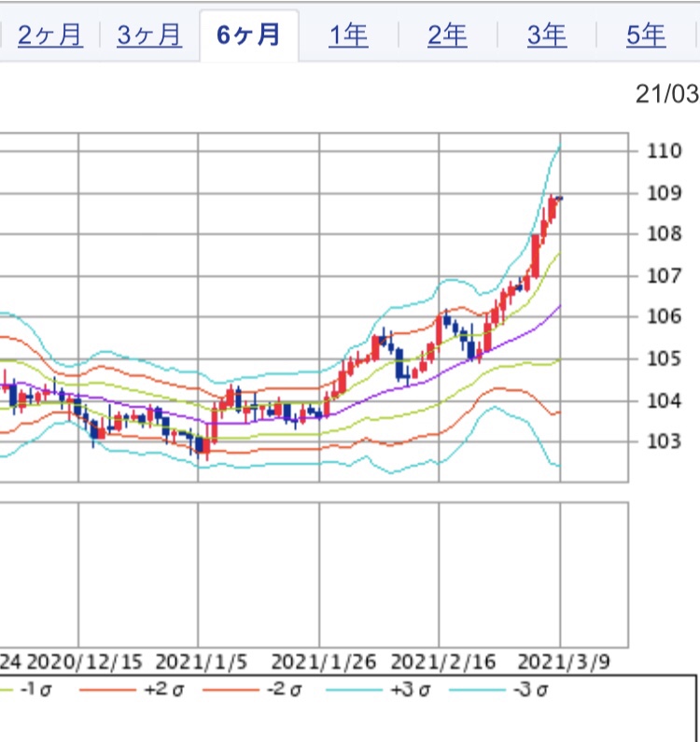Viewport: 700px width, 742px height.
Task: Click the 106 price axis label
Action: pos(664,316)
